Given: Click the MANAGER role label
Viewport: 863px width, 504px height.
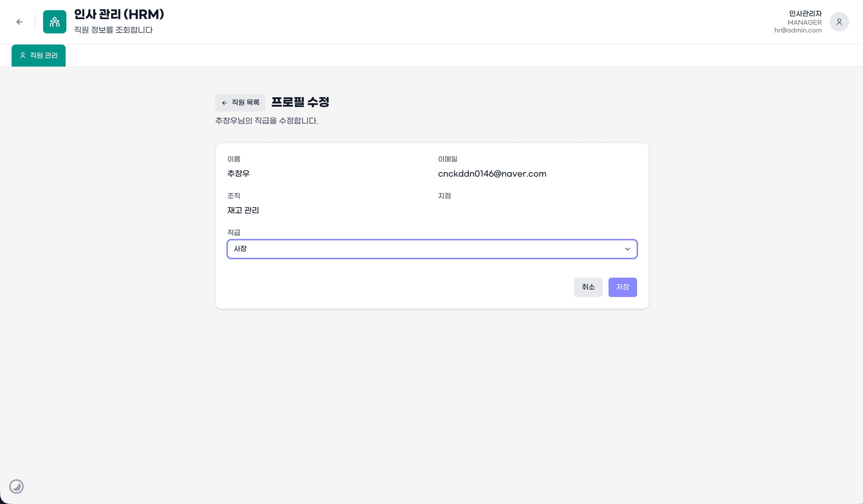Looking at the screenshot, I should [x=804, y=22].
